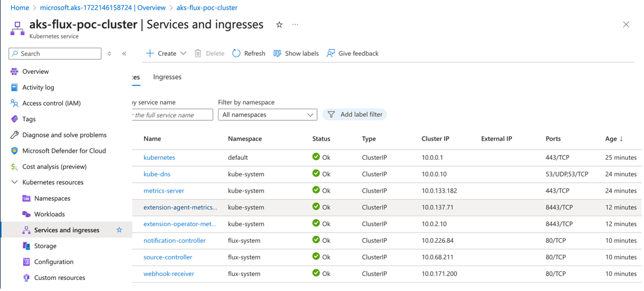
Task: Click the Microsoft Defender shield icon
Action: (14, 151)
